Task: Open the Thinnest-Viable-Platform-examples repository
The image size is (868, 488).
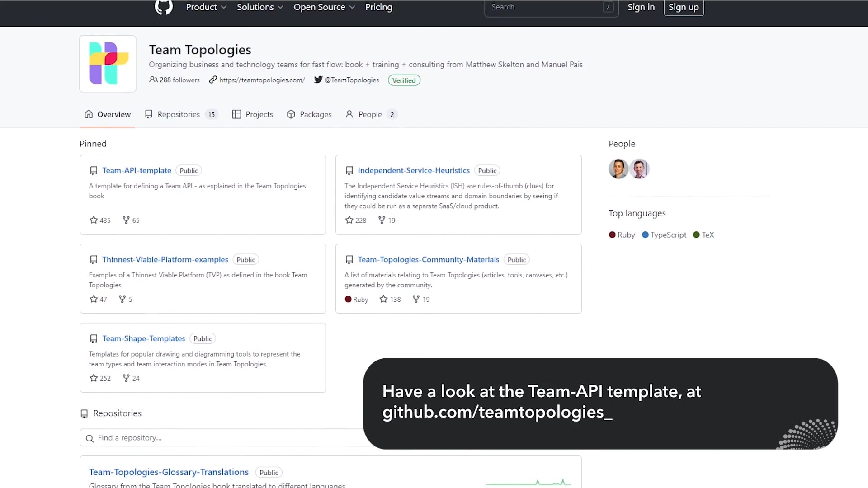Action: pos(165,259)
